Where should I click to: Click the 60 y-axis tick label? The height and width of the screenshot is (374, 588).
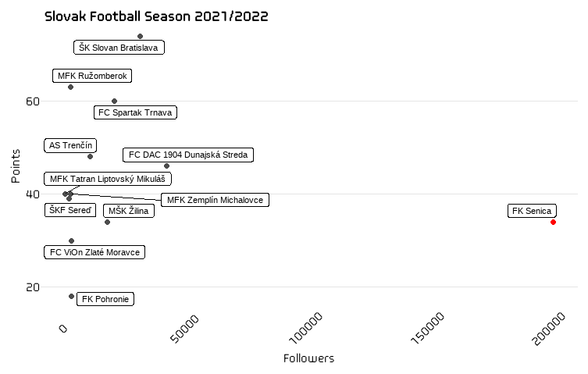[33, 102]
